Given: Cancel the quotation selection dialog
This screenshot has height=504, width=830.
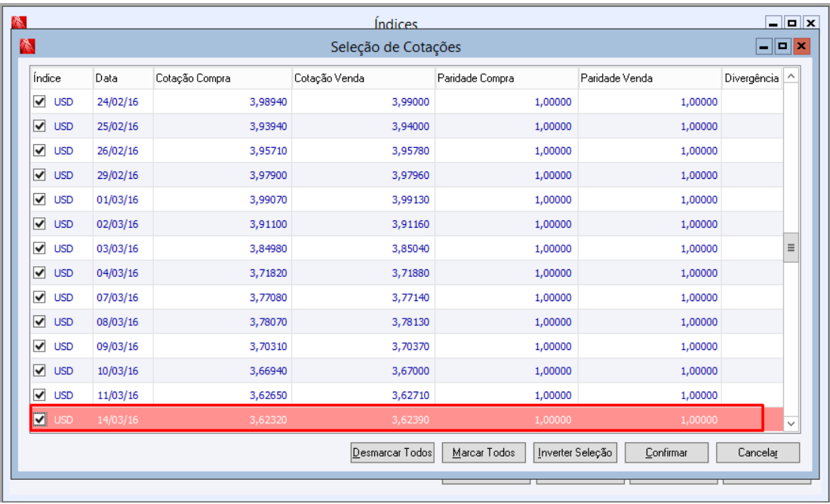Looking at the screenshot, I should 758,453.
